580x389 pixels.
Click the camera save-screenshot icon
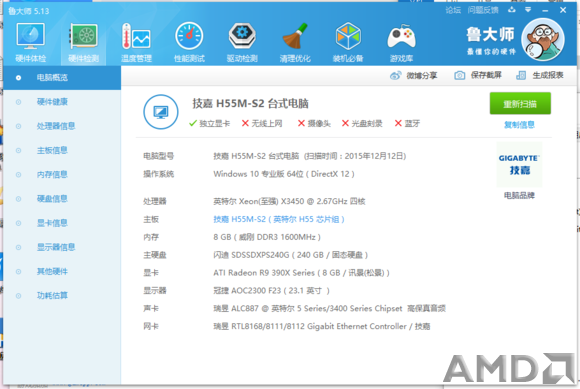tap(459, 75)
